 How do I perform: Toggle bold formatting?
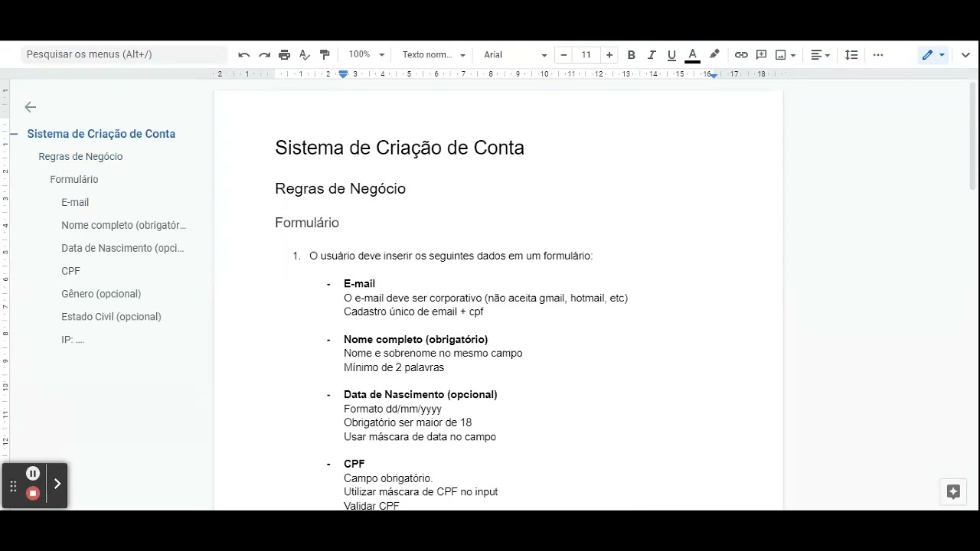(x=631, y=54)
